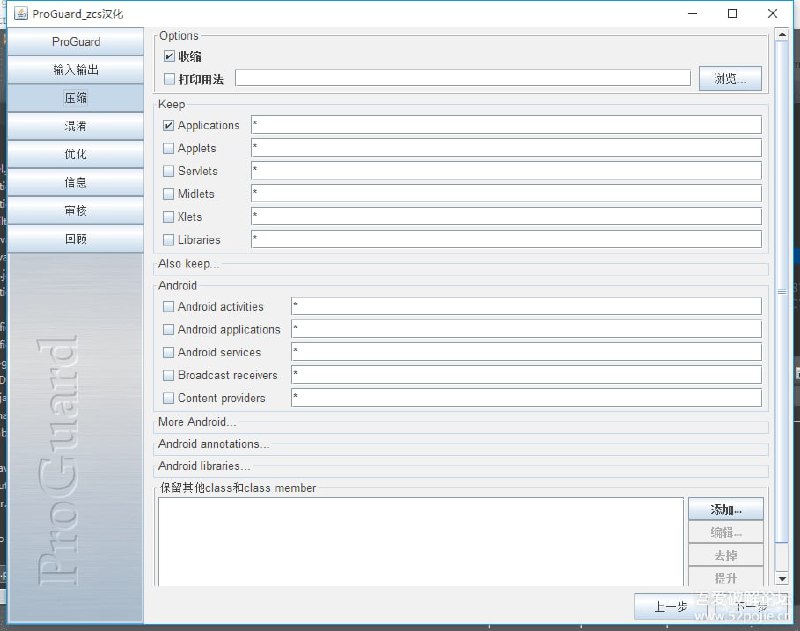This screenshot has height=631, width=800.
Task: Check Android activities checkbox
Action: tap(168, 307)
